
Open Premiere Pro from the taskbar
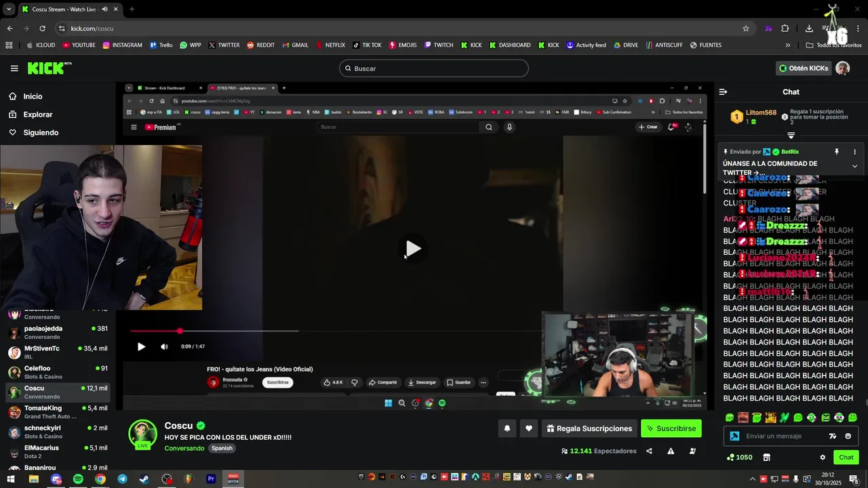[x=211, y=479]
